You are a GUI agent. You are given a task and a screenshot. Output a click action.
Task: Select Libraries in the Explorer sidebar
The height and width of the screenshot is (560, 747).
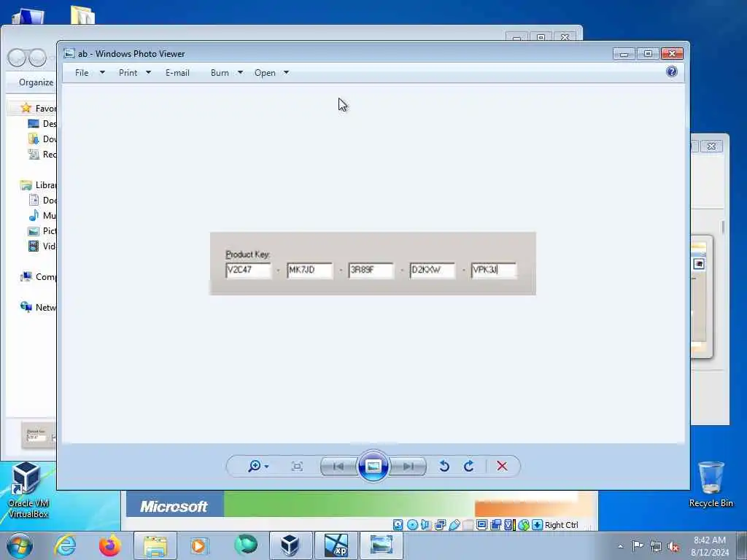(x=39, y=185)
